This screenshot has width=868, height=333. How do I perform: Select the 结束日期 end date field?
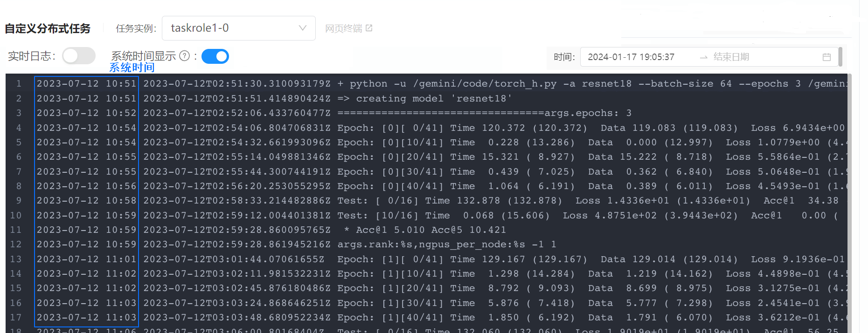(x=731, y=57)
